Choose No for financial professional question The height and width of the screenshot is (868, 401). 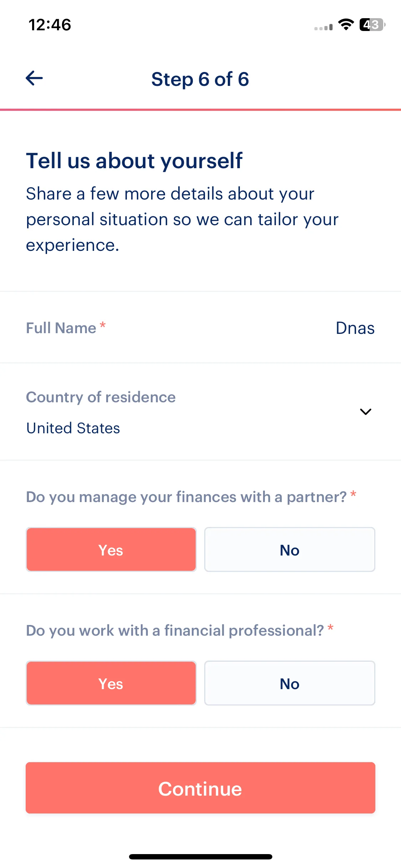click(x=289, y=683)
